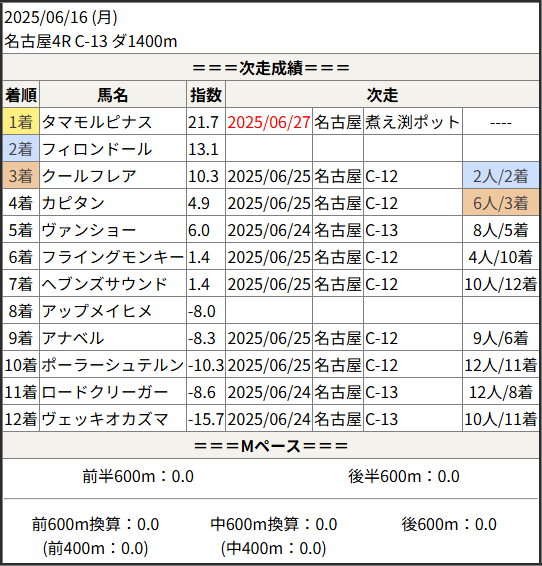Click the ===Mペース=== section header
Viewport: 542px width, 566px height.
coord(271,446)
